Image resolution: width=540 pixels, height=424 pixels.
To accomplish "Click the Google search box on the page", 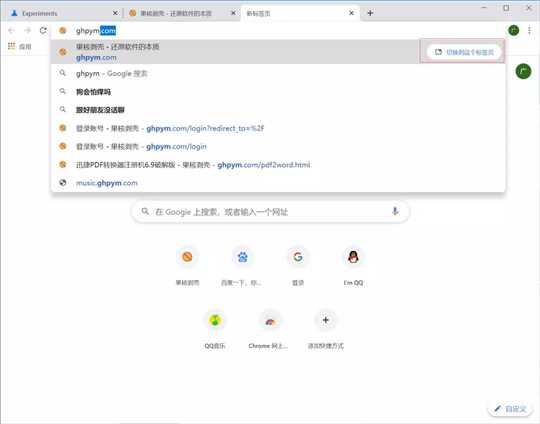I will click(271, 211).
